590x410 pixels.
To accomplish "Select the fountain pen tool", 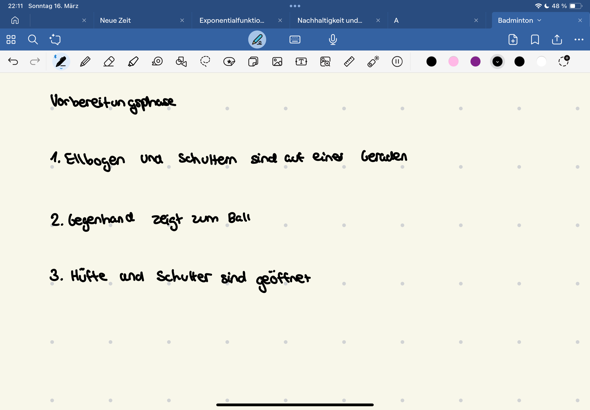I will coord(61,62).
